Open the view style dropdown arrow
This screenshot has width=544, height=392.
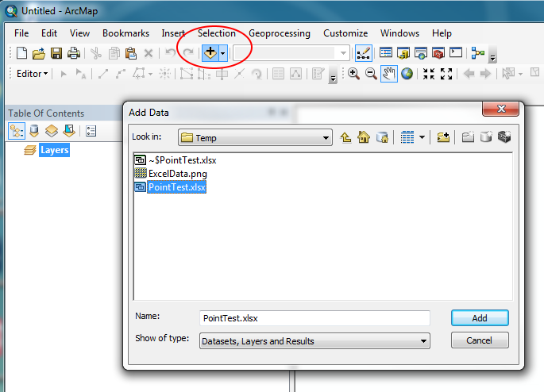point(422,137)
